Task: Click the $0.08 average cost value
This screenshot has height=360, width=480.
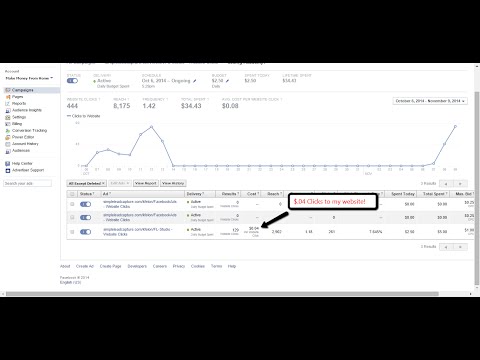Action: pyautogui.click(x=230, y=106)
